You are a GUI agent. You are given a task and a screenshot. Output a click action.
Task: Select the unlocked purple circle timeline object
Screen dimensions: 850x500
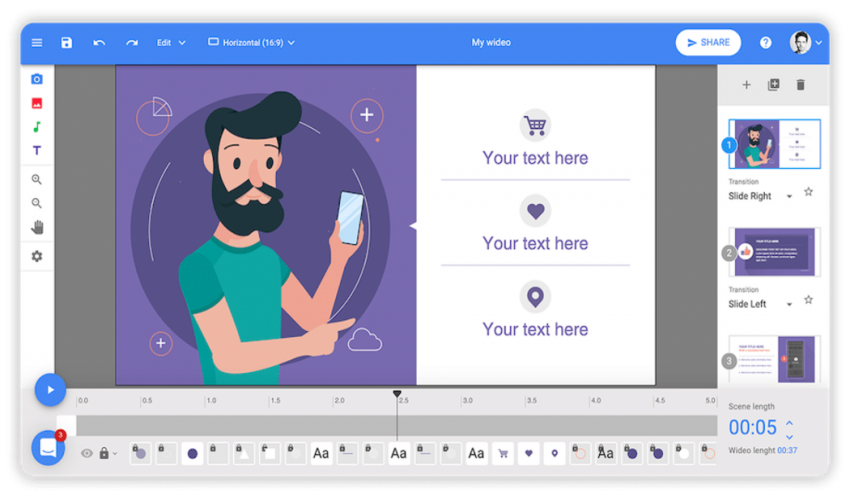192,453
